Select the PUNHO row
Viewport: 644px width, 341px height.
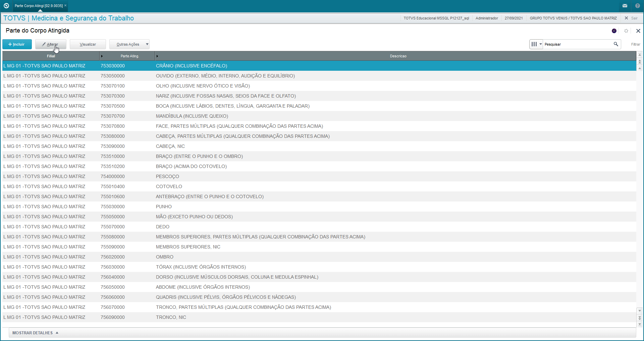(x=319, y=207)
